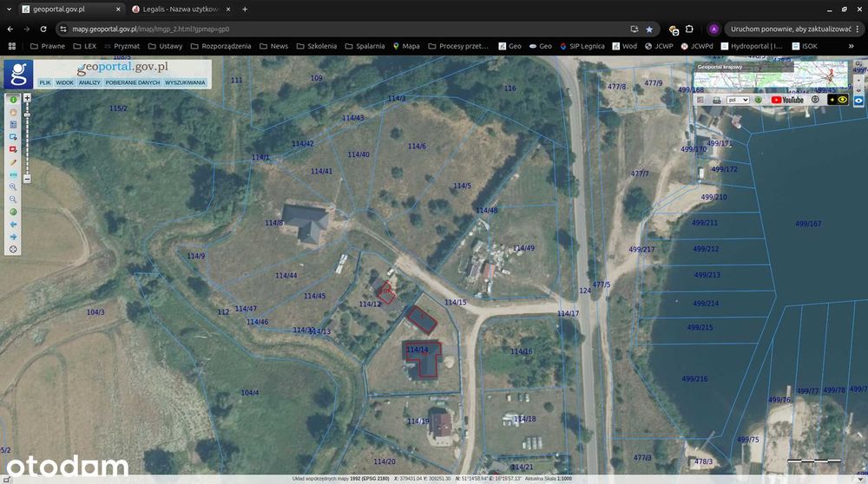Bookmark this page with the star icon
This screenshot has height=484, width=868.
pyautogui.click(x=649, y=29)
